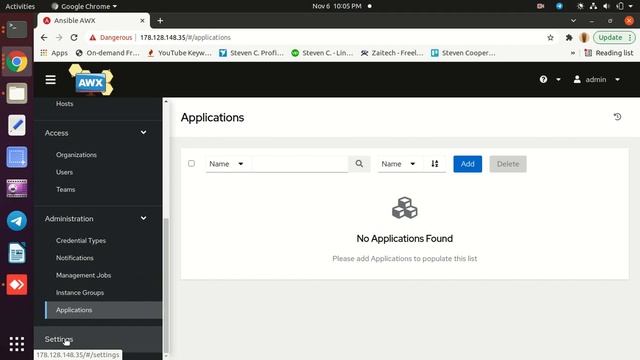Image resolution: width=640 pixels, height=360 pixels.
Task: Tick the select-all applications checkbox
Action: tap(191, 163)
